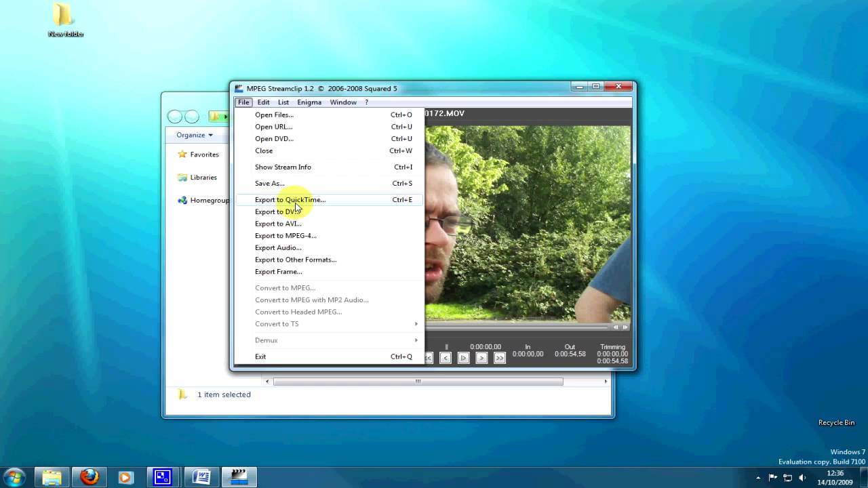Select Export to DV... entry

click(329, 211)
